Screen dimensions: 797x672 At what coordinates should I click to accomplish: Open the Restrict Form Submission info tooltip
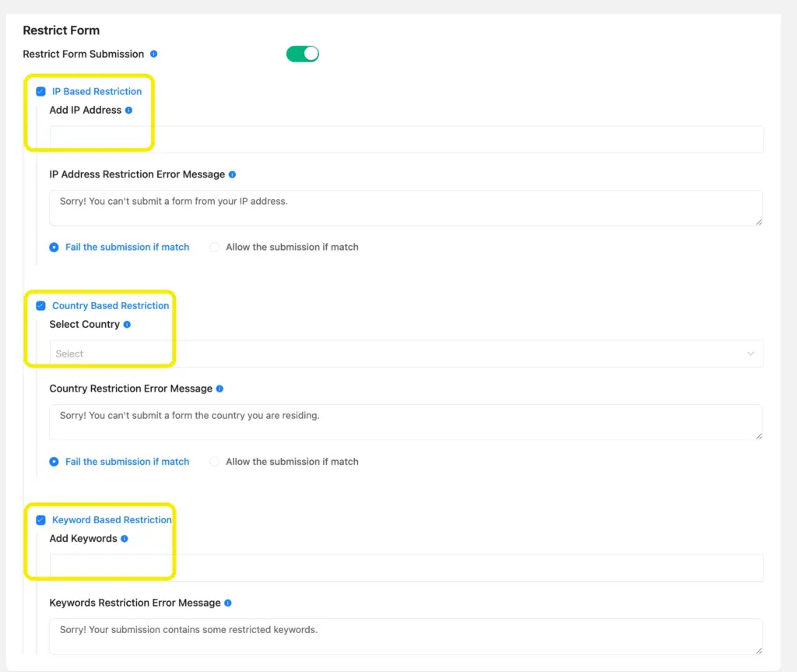click(x=153, y=54)
